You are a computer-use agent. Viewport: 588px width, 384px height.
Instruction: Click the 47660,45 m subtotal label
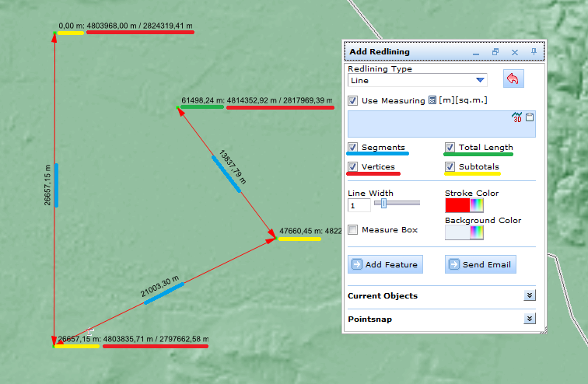coord(301,231)
